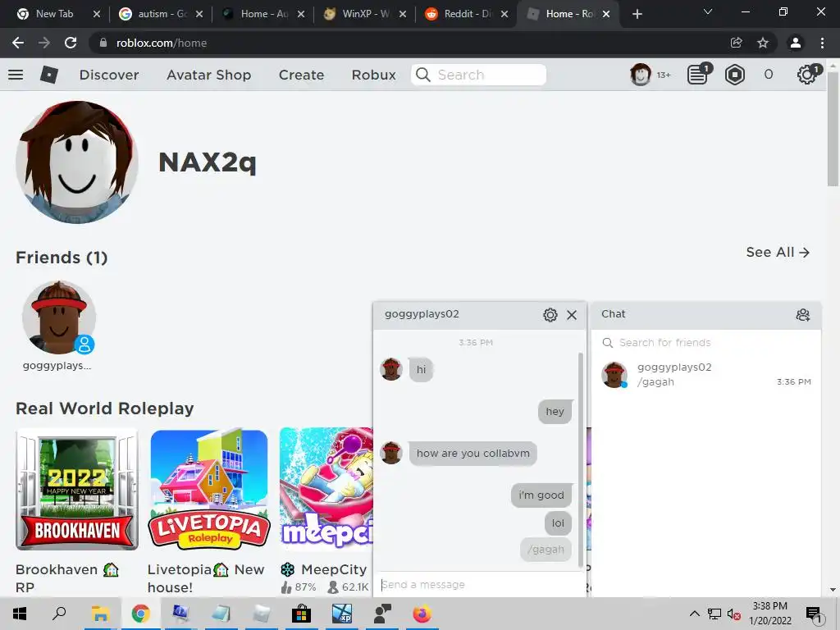840x630 pixels.
Task: Click the Brookhaven RP game title
Action: [66, 578]
